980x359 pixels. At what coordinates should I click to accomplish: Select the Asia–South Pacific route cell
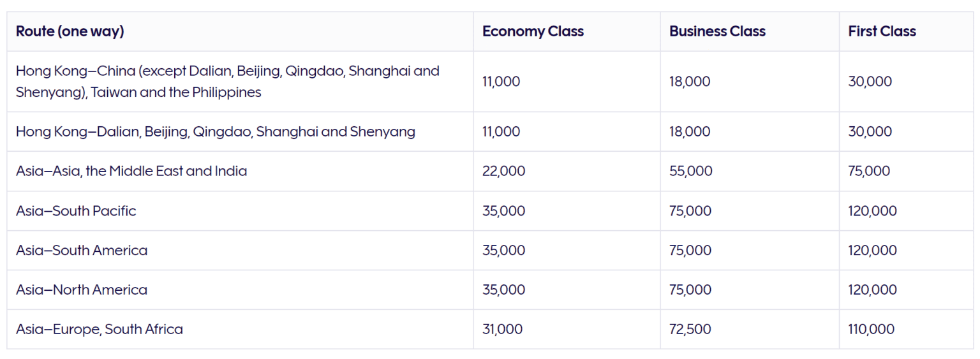(x=240, y=210)
